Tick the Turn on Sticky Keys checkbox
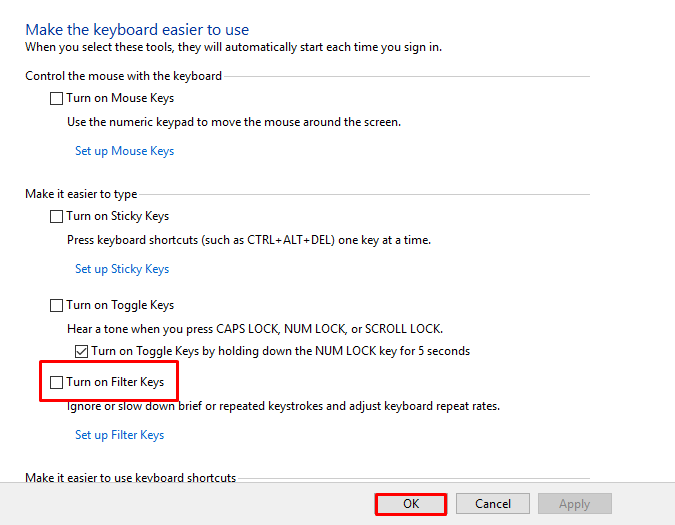This screenshot has height=525, width=675. (x=56, y=216)
